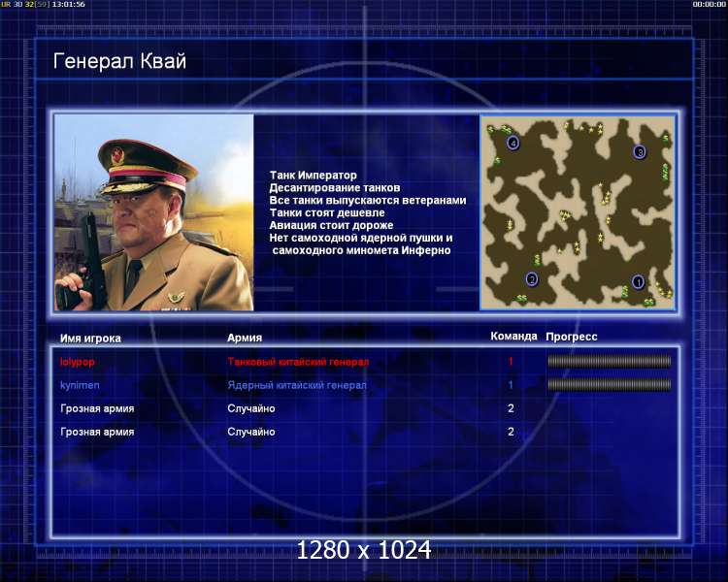728x582 pixels.
Task: Click the 'Танк Император' line
Action: click(313, 175)
